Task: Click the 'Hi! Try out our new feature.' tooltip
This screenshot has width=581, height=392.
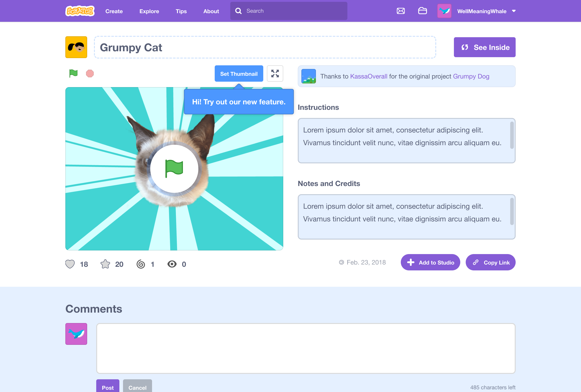Action: click(239, 102)
